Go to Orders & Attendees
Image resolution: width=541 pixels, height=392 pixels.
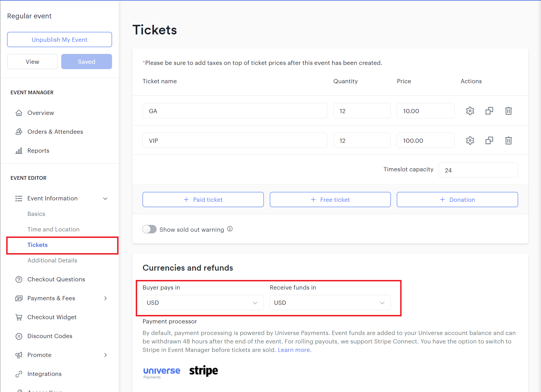tap(55, 132)
